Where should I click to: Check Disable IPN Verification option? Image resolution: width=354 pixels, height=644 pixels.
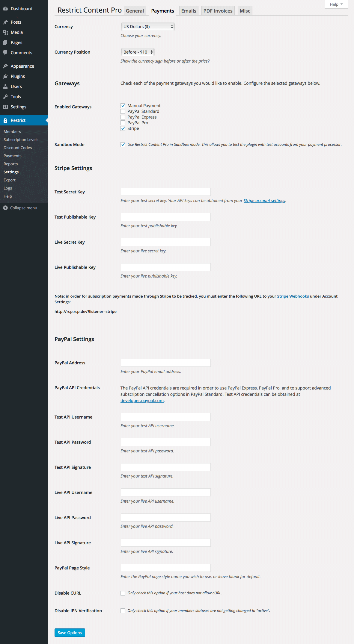[123, 611]
